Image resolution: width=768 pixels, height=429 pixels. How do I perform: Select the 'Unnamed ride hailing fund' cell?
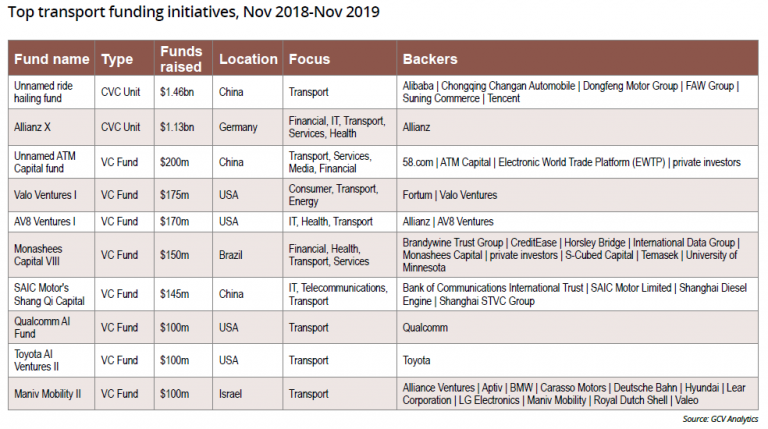coord(44,93)
